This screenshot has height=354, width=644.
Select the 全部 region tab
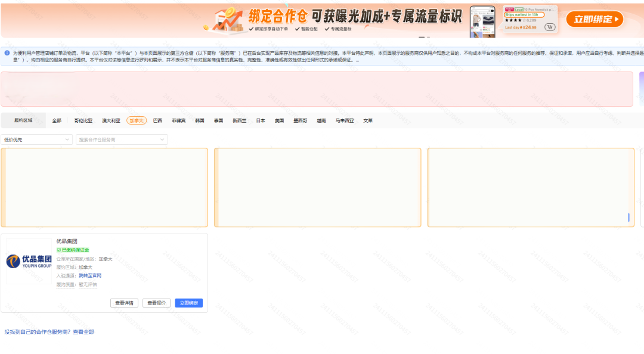[57, 120]
